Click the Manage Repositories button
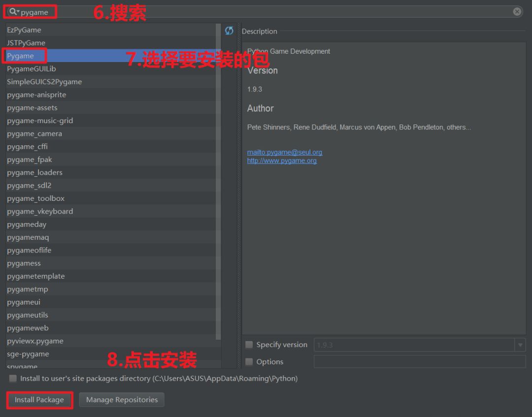Viewport: 532px width, 417px height. point(122,400)
